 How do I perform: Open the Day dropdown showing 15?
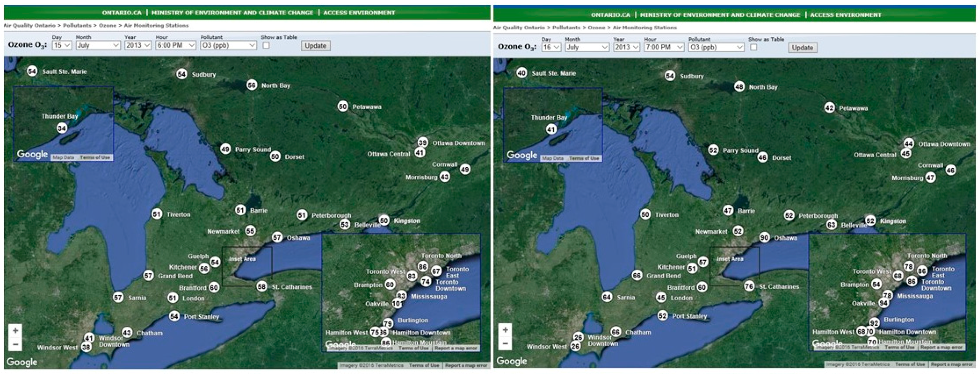coord(62,45)
